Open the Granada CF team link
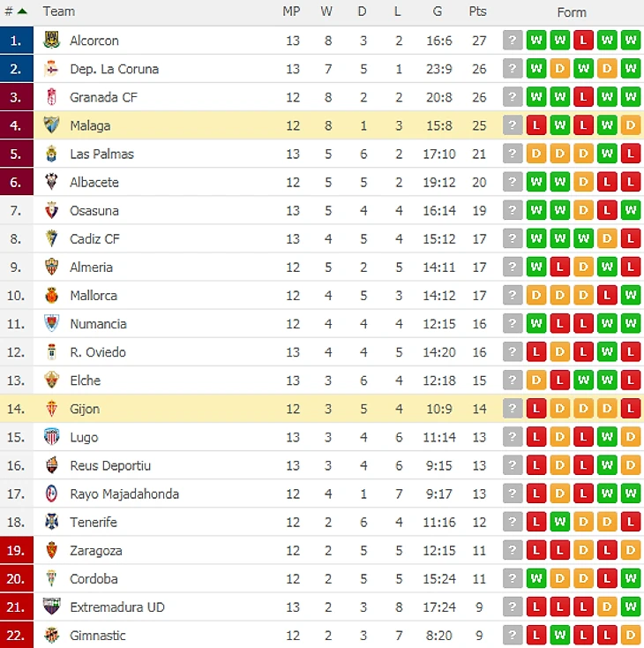This screenshot has height=648, width=644. pos(103,97)
